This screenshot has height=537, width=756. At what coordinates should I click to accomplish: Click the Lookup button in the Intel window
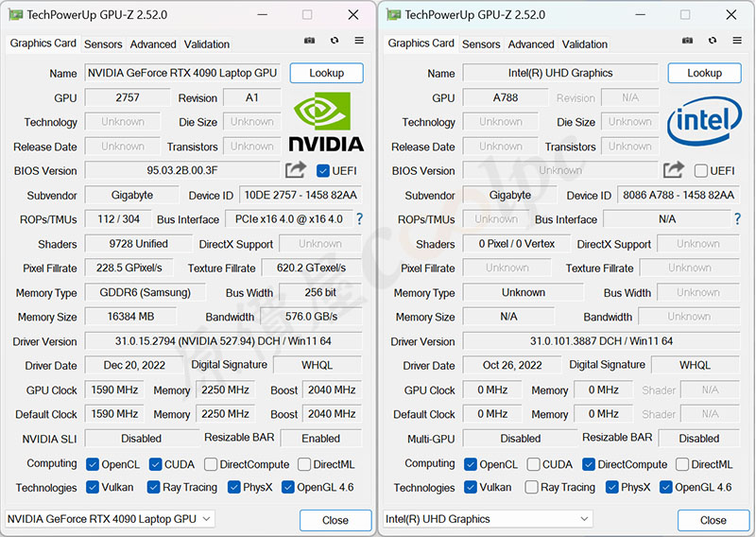[x=704, y=73]
